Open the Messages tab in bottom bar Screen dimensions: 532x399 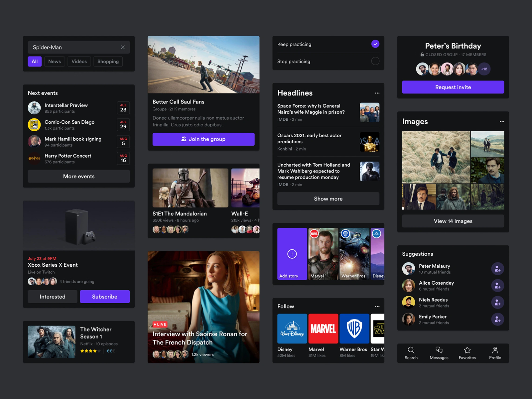pos(439,353)
